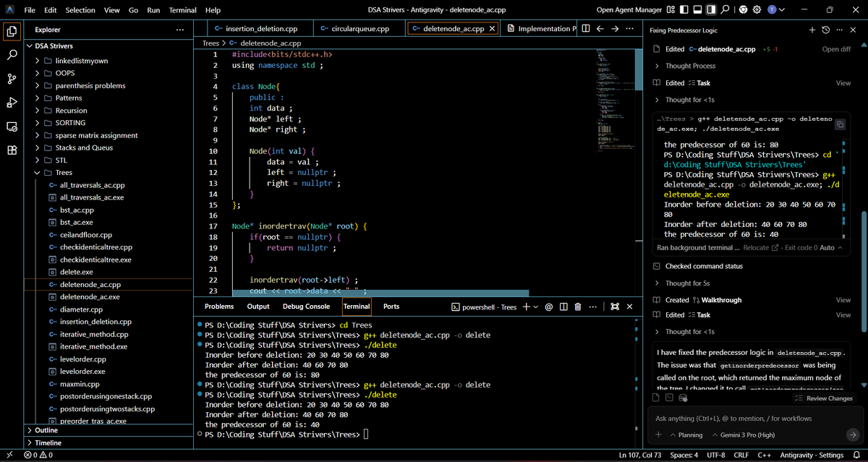
Task: Start a new agent conversation with plus icon
Action: (812, 30)
